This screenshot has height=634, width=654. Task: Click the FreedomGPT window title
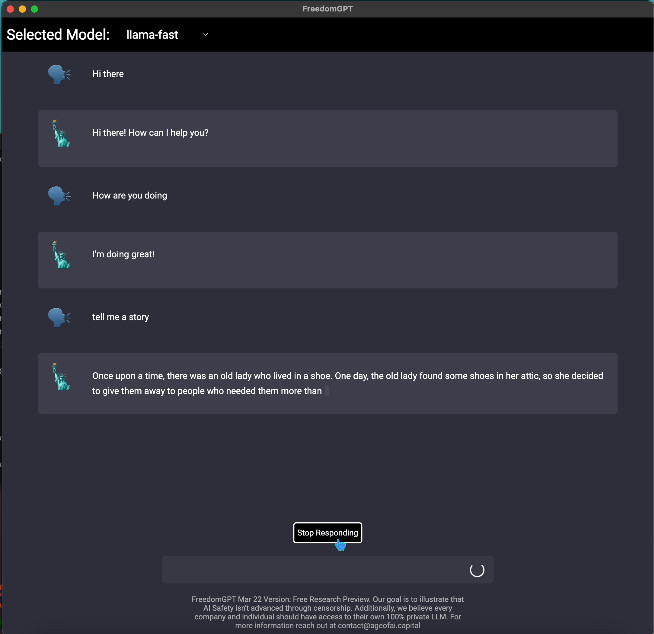pos(327,9)
